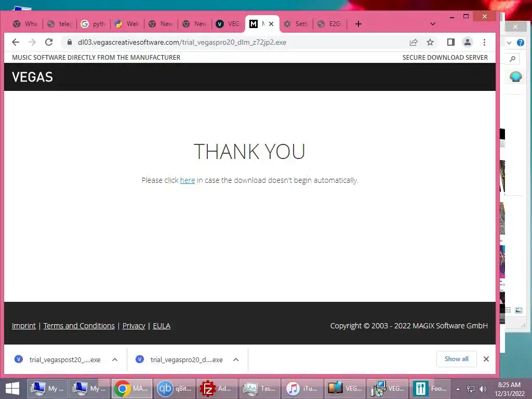Open downloaded trial_vegaspost20 exe file

point(58,360)
